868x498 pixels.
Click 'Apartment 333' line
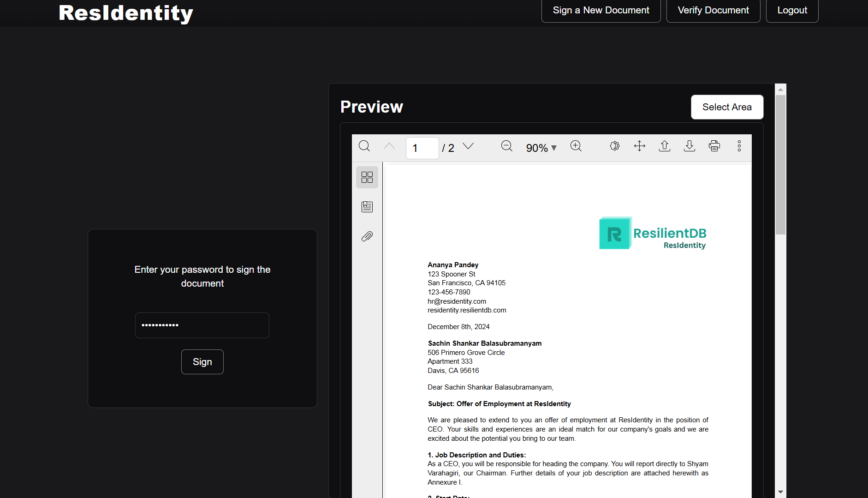(450, 361)
